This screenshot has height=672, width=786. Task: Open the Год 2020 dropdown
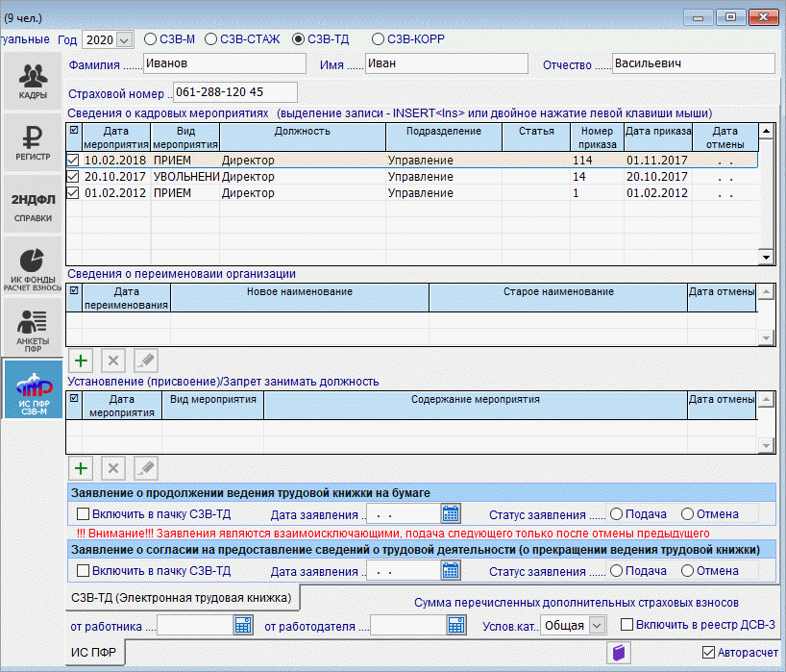(x=124, y=39)
